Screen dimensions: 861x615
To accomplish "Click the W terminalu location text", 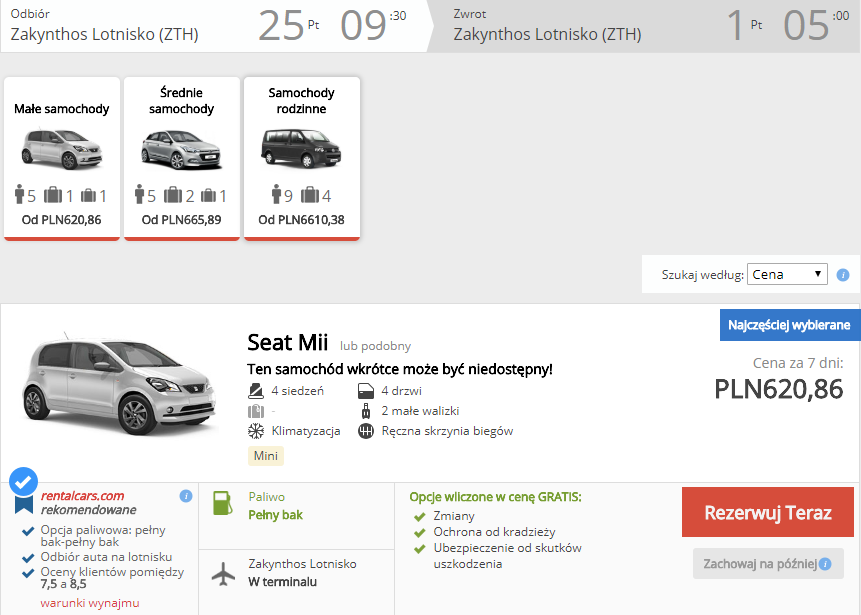I will 282,582.
